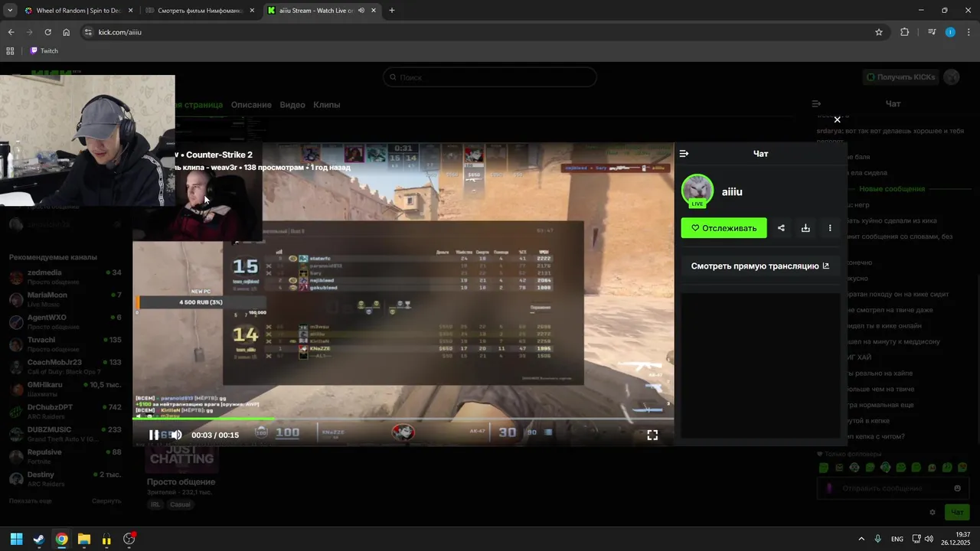
Task: Mute the clip volume speaker icon
Action: [176, 435]
